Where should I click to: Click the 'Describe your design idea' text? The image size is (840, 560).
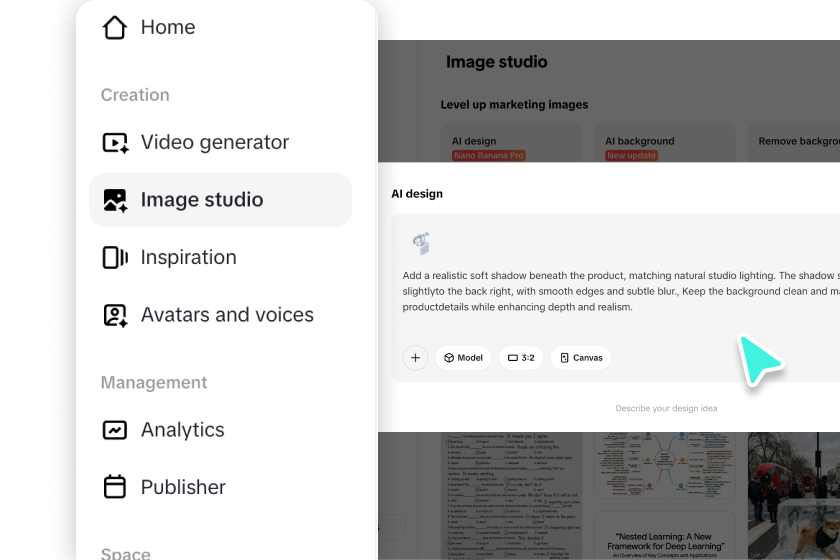tap(666, 408)
